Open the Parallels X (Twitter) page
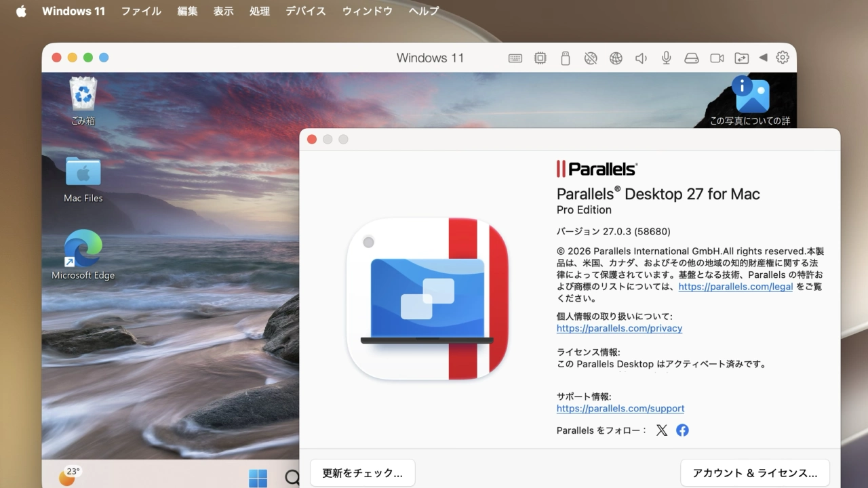Viewport: 868px width, 488px height. click(x=662, y=430)
